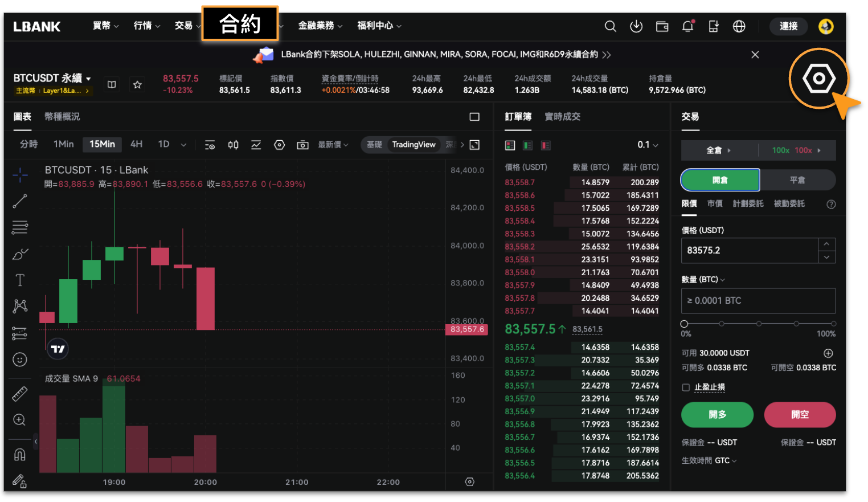
Task: Expand more time intervals chevron after 1D
Action: 183,145
